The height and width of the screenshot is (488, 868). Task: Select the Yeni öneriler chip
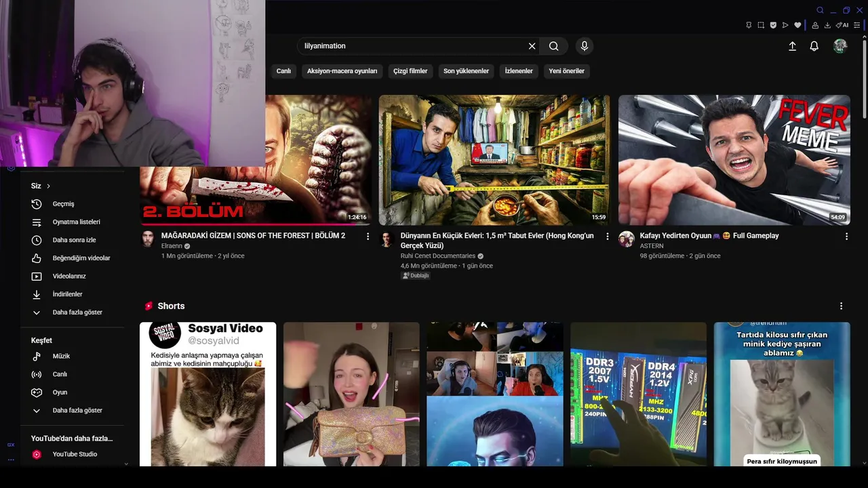[566, 71]
